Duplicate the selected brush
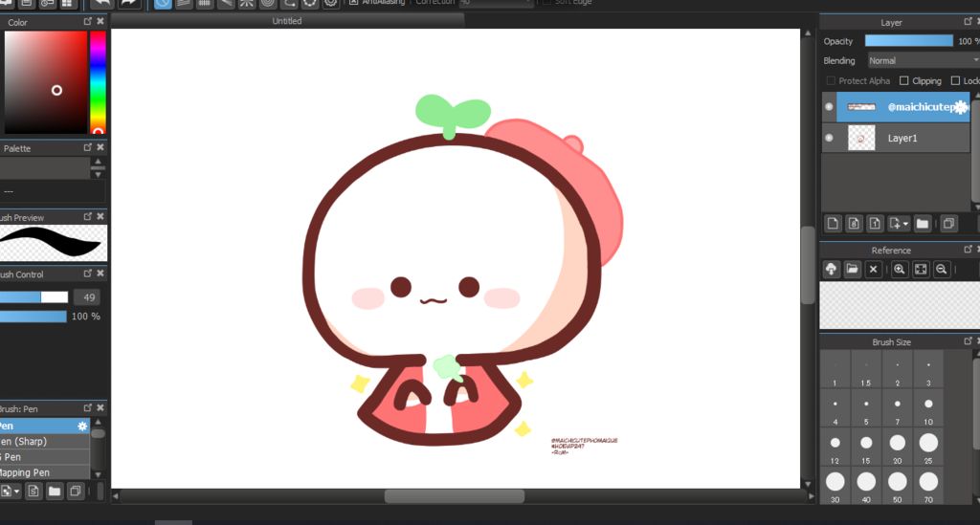 coord(75,492)
